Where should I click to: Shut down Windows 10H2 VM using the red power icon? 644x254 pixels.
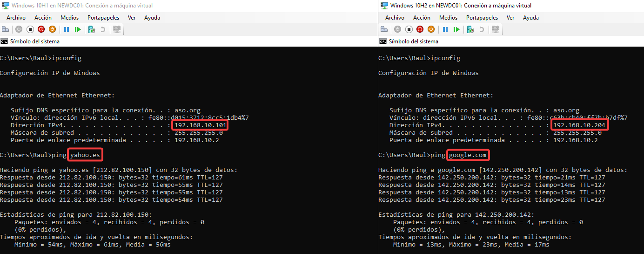point(420,29)
